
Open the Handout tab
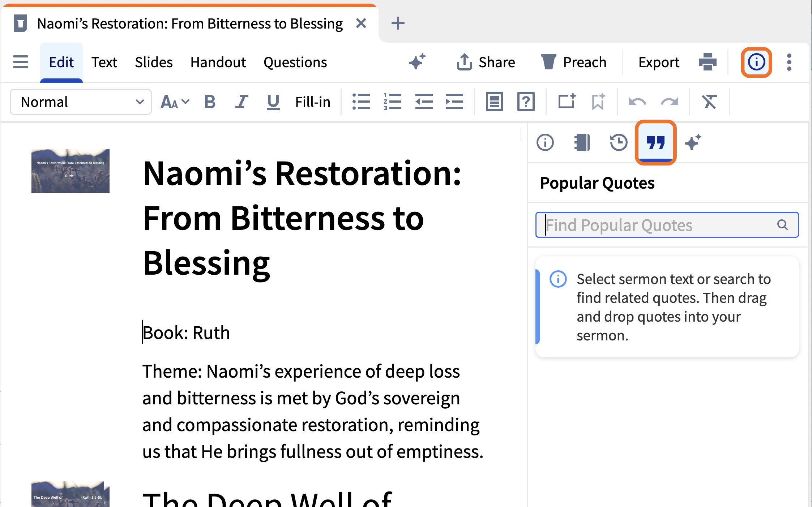pyautogui.click(x=218, y=62)
